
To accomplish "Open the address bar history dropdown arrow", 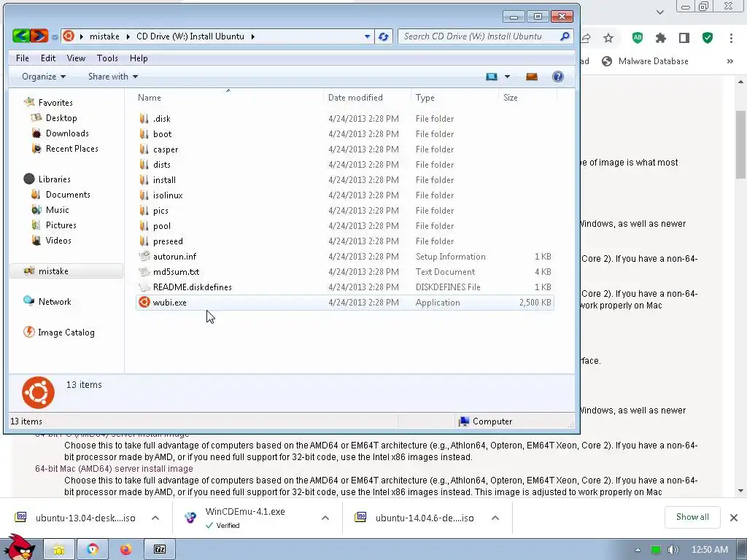I will 367,36.
